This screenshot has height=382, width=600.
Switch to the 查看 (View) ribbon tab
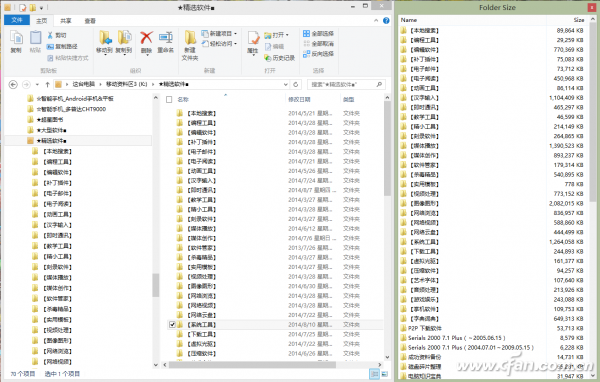pyautogui.click(x=90, y=21)
